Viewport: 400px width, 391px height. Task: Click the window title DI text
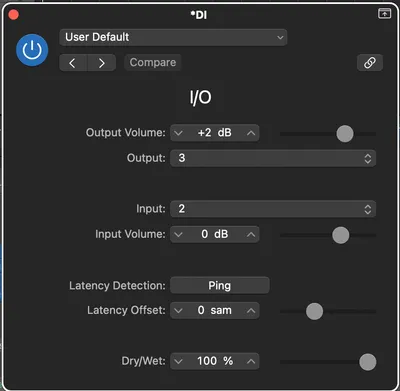pyautogui.click(x=199, y=15)
